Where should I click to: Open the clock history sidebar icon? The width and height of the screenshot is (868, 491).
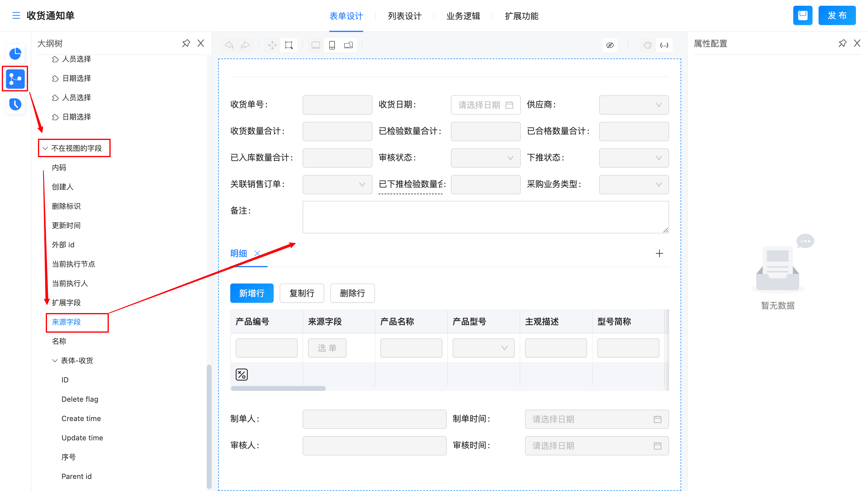(15, 104)
